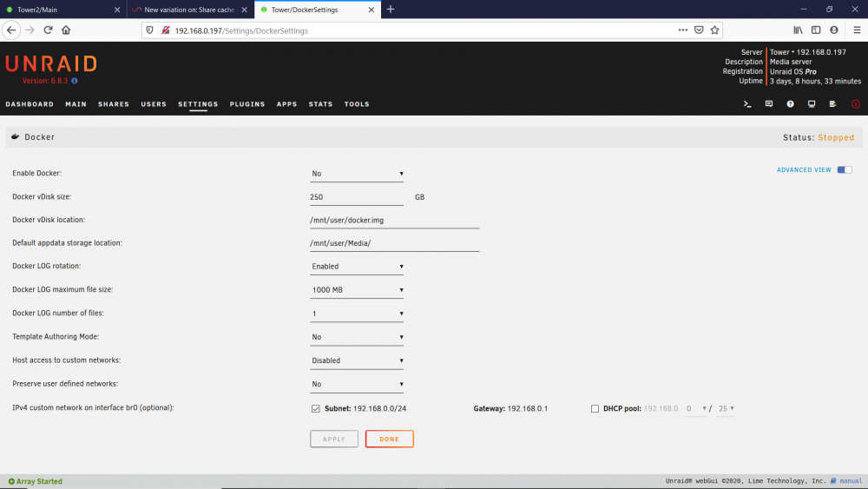This screenshot has width=868, height=489.
Task: Open the Firefox library icon
Action: point(798,30)
